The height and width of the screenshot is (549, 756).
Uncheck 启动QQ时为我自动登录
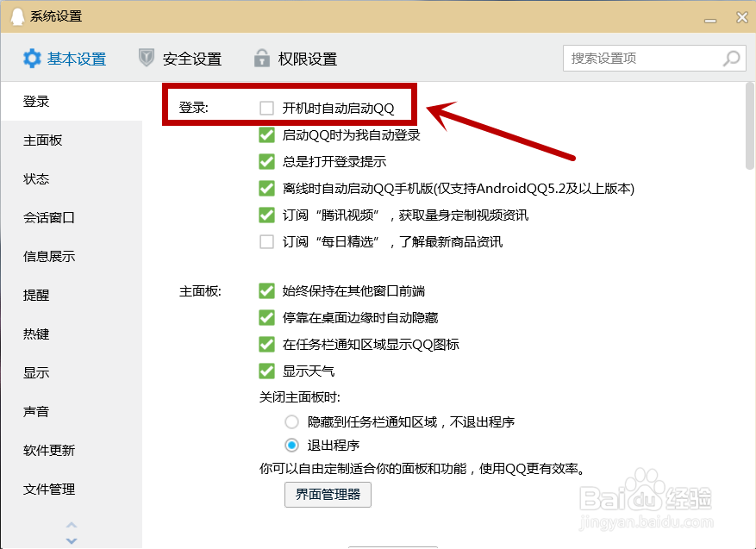266,135
